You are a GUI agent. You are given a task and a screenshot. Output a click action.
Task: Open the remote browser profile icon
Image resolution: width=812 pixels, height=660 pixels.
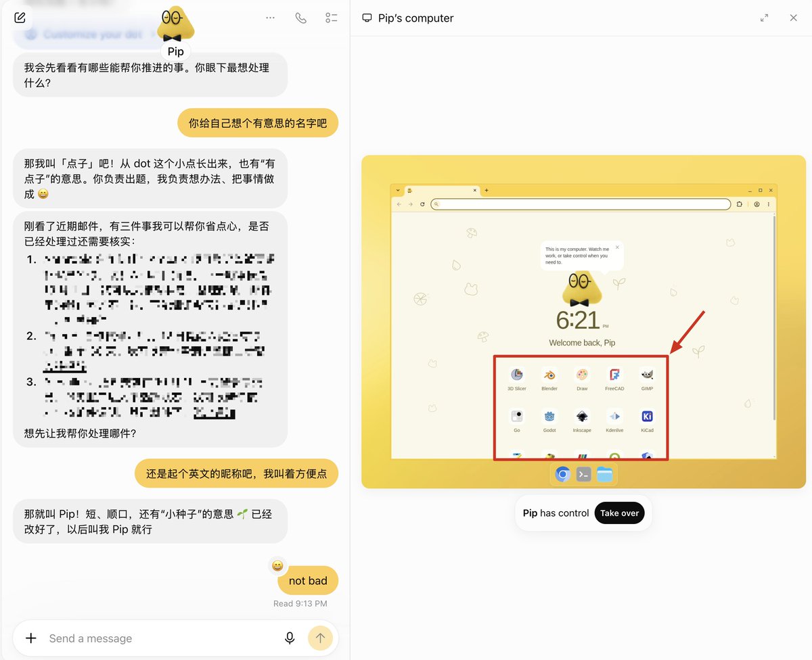(x=757, y=204)
